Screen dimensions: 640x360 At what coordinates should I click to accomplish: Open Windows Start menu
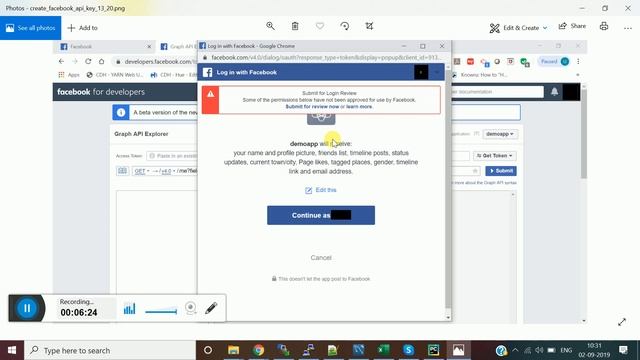[12, 350]
